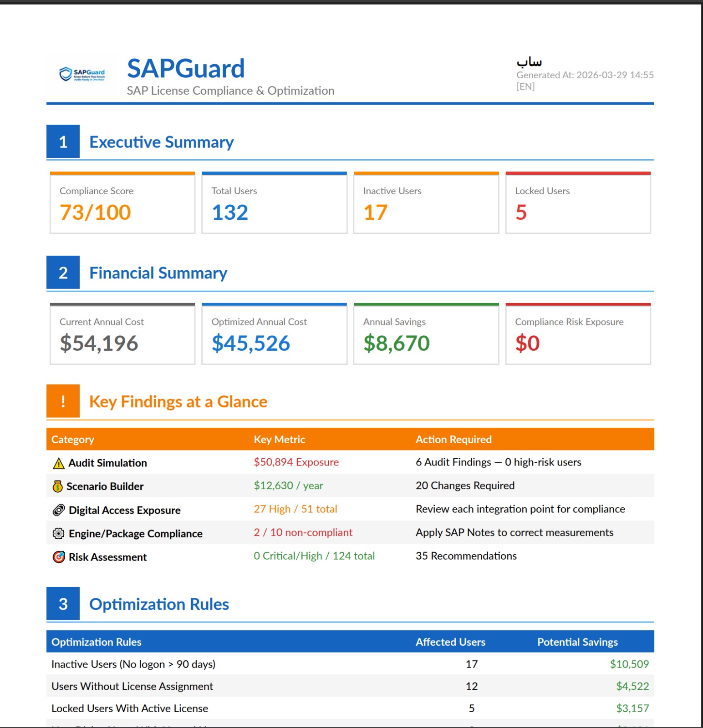This screenshot has height=728, width=703.
Task: Click the Digital Access Exposure link icon
Action: pos(59,510)
